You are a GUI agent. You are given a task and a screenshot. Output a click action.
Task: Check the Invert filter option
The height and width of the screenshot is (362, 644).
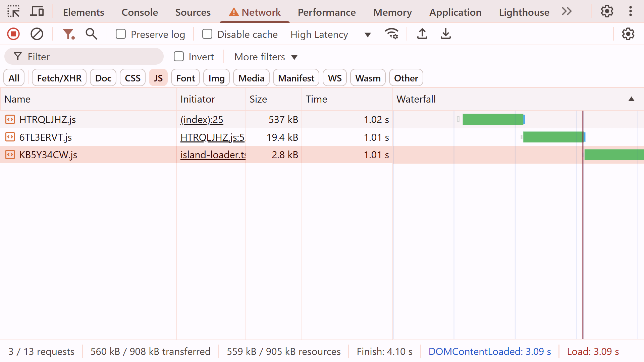(179, 56)
